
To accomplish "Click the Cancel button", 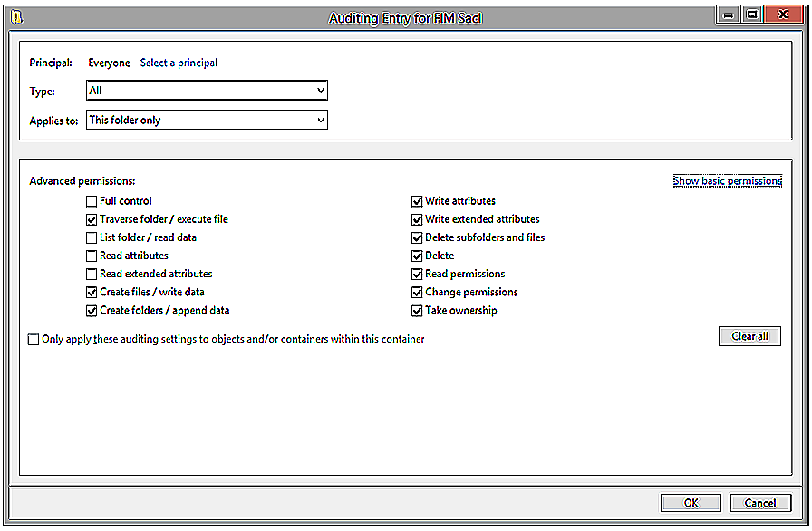I will (760, 503).
